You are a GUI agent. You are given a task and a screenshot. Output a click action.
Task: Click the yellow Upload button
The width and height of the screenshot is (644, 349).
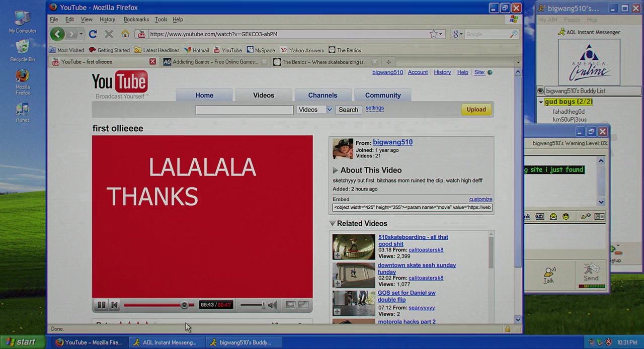pos(476,110)
